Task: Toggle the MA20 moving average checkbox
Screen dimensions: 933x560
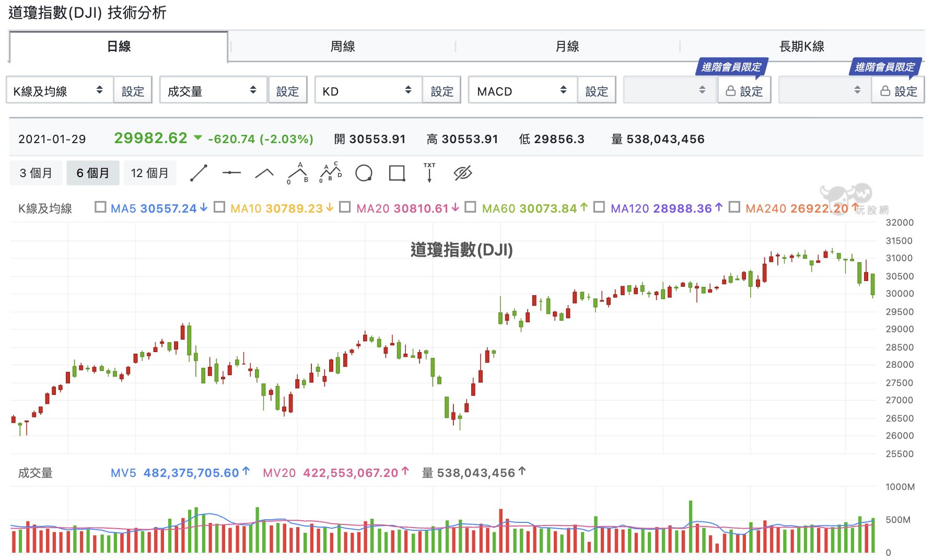Action: pyautogui.click(x=345, y=207)
